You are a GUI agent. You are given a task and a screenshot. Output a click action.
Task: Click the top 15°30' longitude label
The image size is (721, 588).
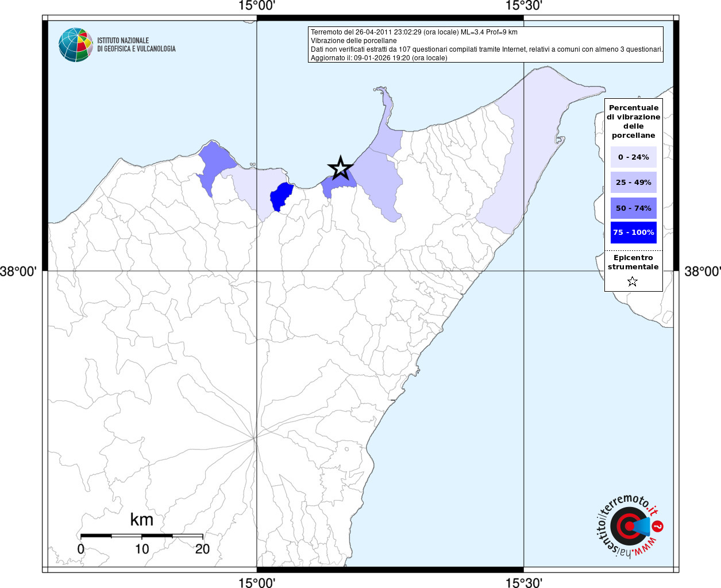click(524, 6)
